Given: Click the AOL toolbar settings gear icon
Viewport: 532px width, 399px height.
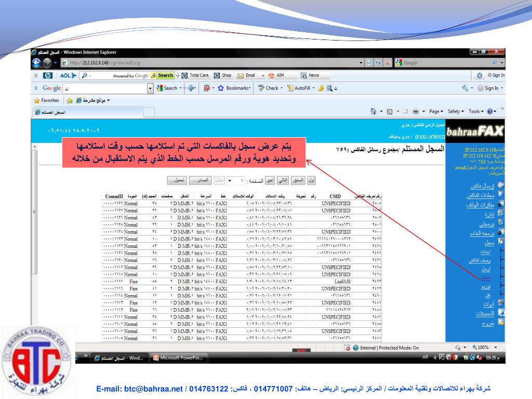Looking at the screenshot, I should click(x=480, y=75).
